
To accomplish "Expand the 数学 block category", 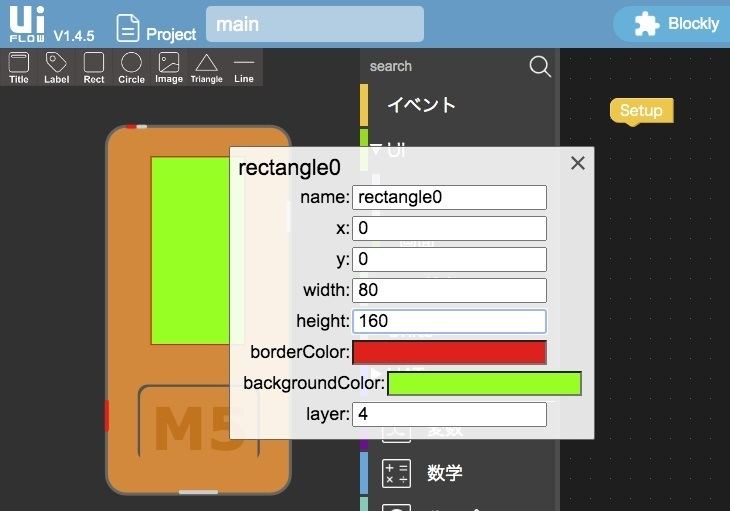I will [444, 473].
